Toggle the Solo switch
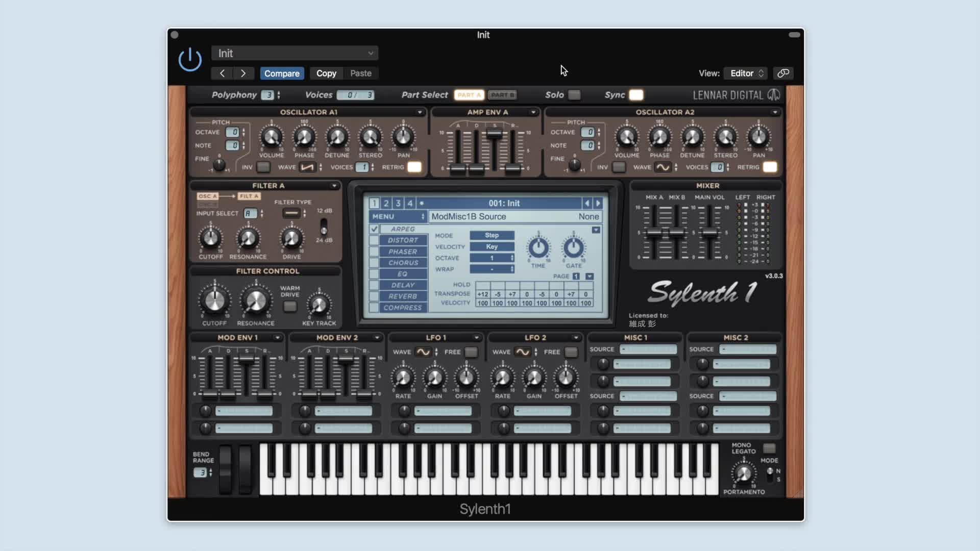 pyautogui.click(x=574, y=95)
